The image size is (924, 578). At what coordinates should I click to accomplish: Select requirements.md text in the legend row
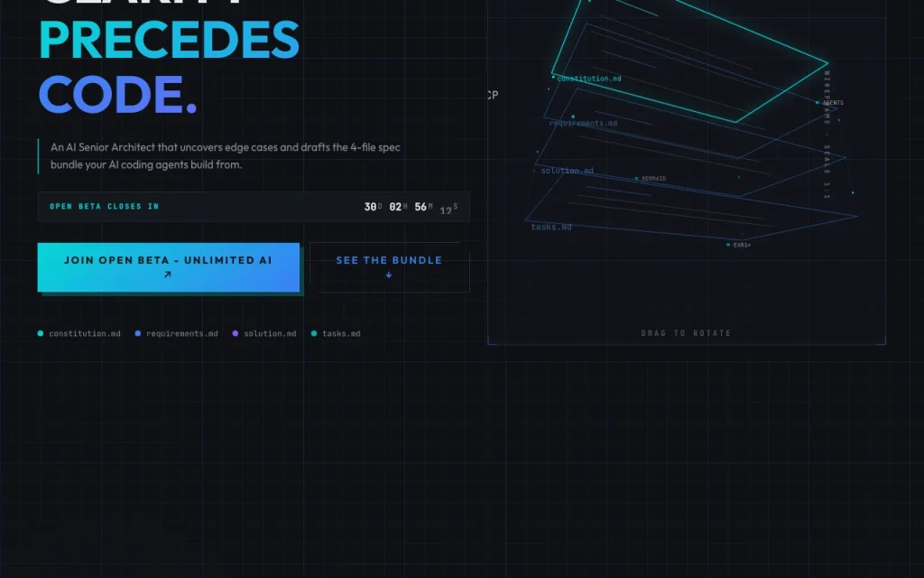(182, 334)
